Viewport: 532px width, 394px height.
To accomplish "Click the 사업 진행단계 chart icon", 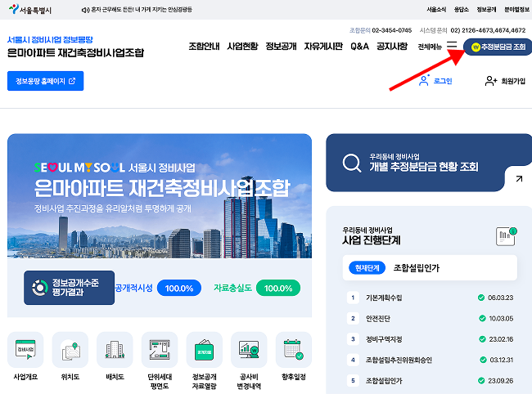I will 506,236.
